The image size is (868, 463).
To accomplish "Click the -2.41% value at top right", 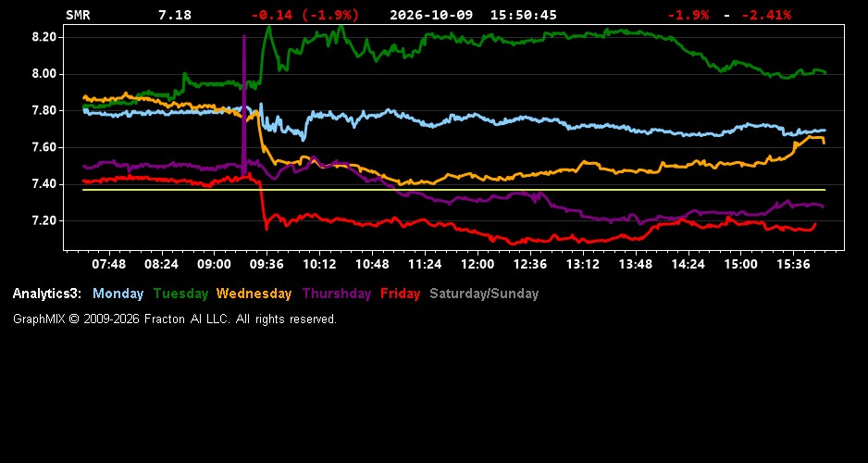I will tap(766, 15).
